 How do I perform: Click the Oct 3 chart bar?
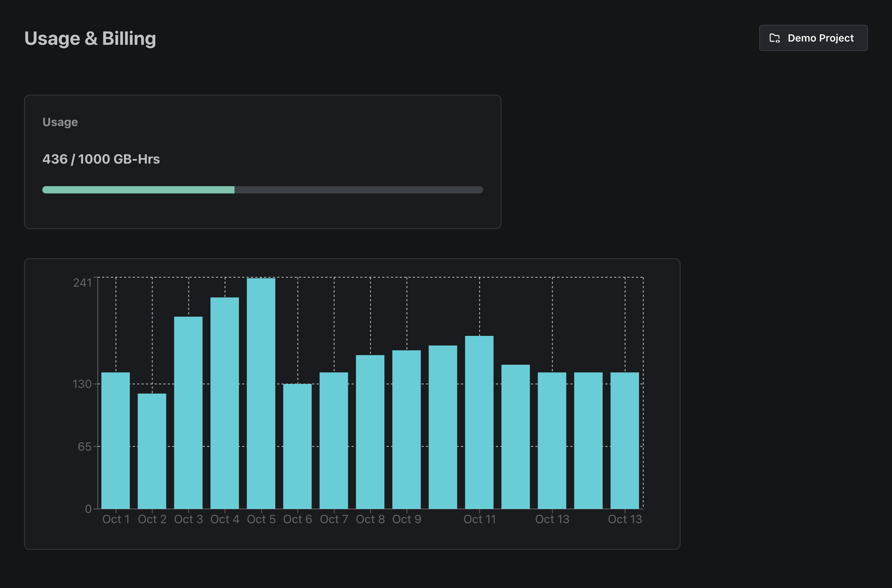click(x=189, y=412)
